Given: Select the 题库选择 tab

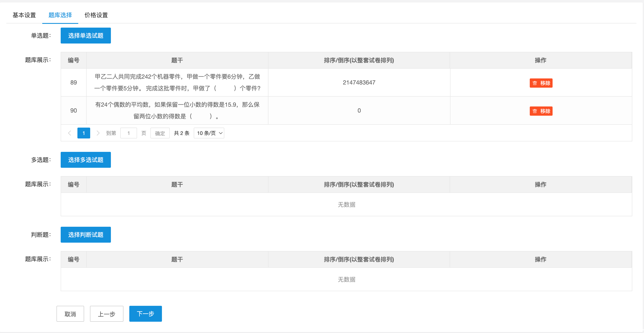Looking at the screenshot, I should [x=60, y=15].
